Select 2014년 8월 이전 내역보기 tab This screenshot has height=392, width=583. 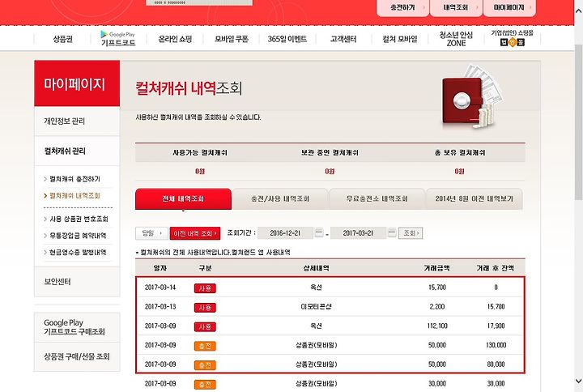click(x=474, y=199)
